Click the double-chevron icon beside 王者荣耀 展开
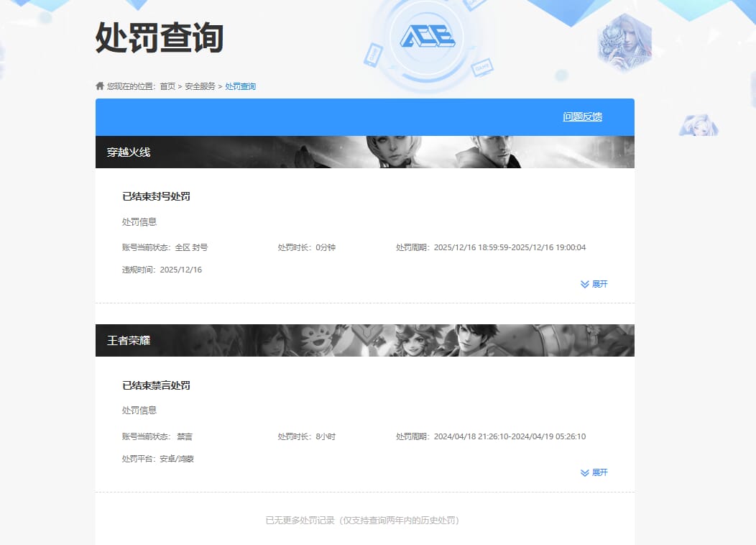Viewport: 756px width, 545px height. pos(584,472)
